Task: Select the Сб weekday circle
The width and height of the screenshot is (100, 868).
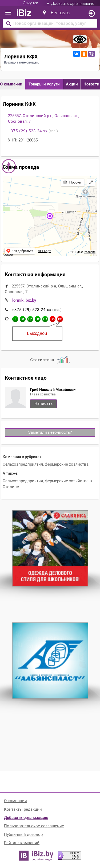Action: (x=52, y=319)
